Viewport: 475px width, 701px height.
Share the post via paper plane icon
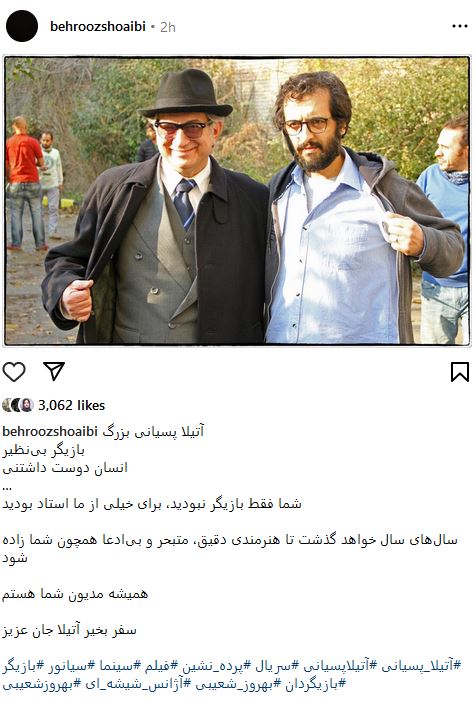pos(54,371)
